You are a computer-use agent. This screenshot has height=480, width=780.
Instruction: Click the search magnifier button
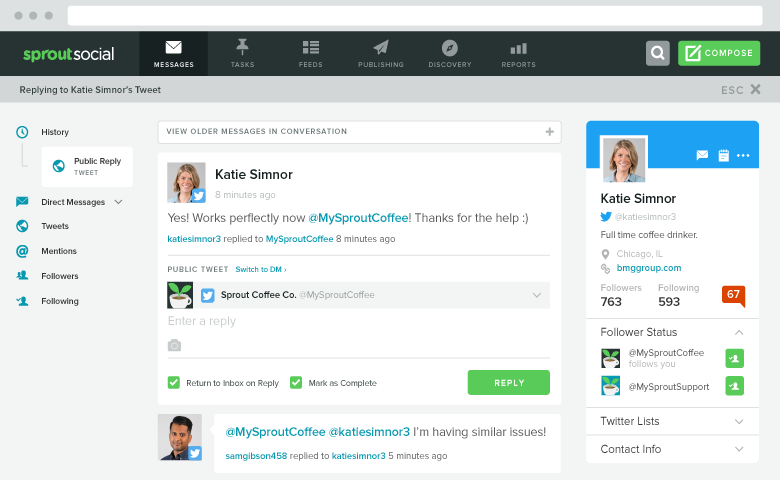(x=658, y=53)
